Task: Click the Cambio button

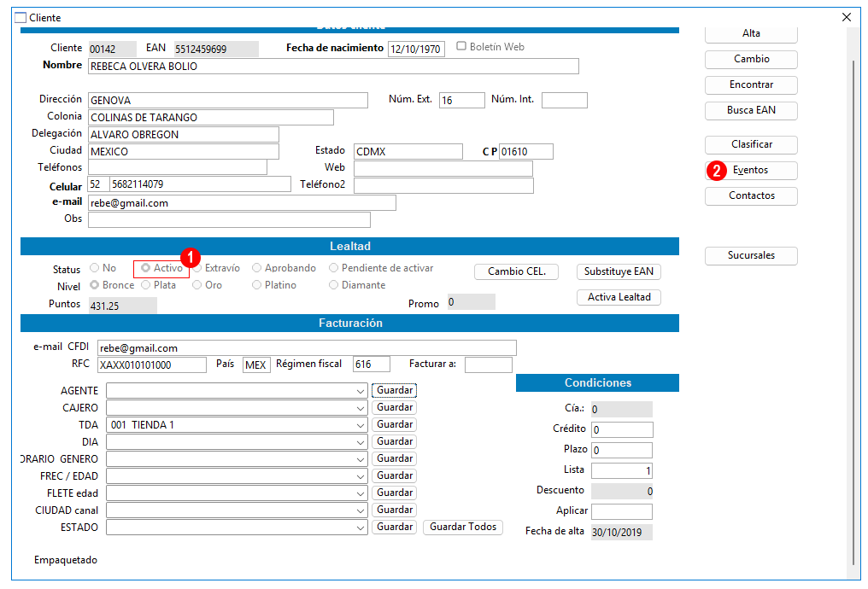Action: 751,59
